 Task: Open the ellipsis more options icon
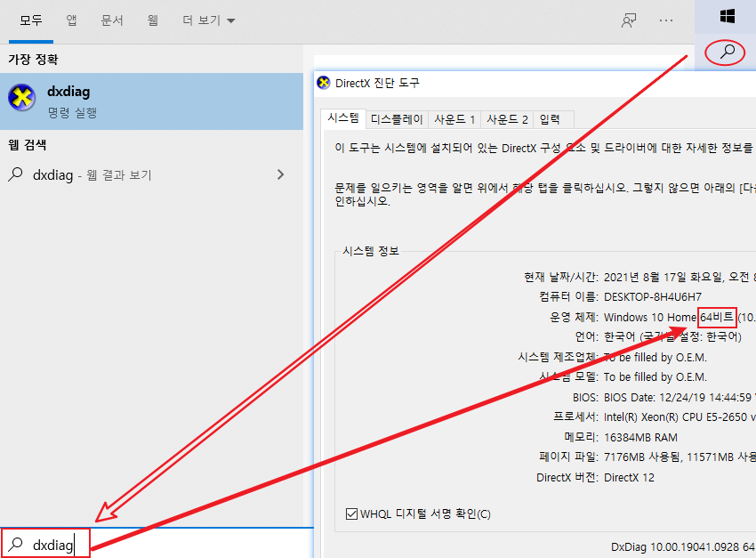tap(666, 20)
